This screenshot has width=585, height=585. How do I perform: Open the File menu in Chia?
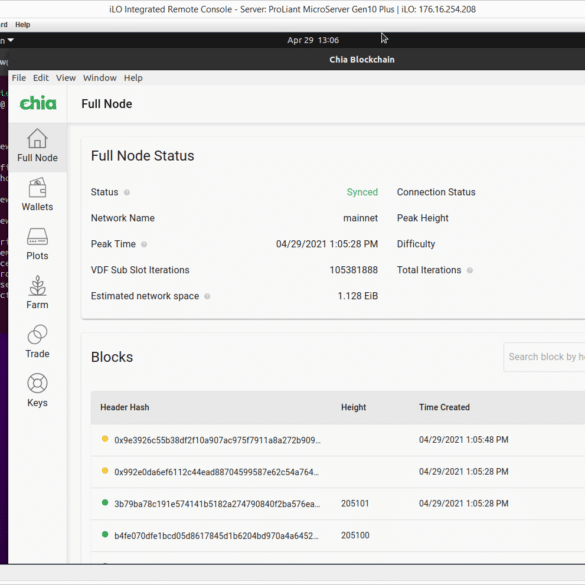[x=19, y=78]
